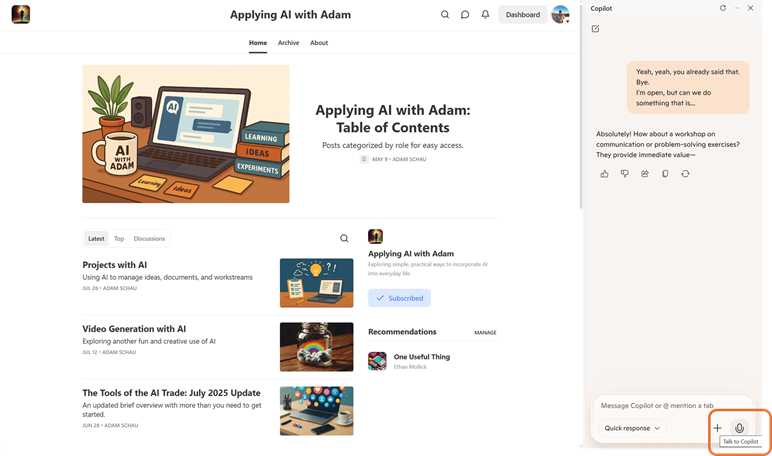772x456 pixels.
Task: Open notifications bell icon
Action: pos(485,14)
